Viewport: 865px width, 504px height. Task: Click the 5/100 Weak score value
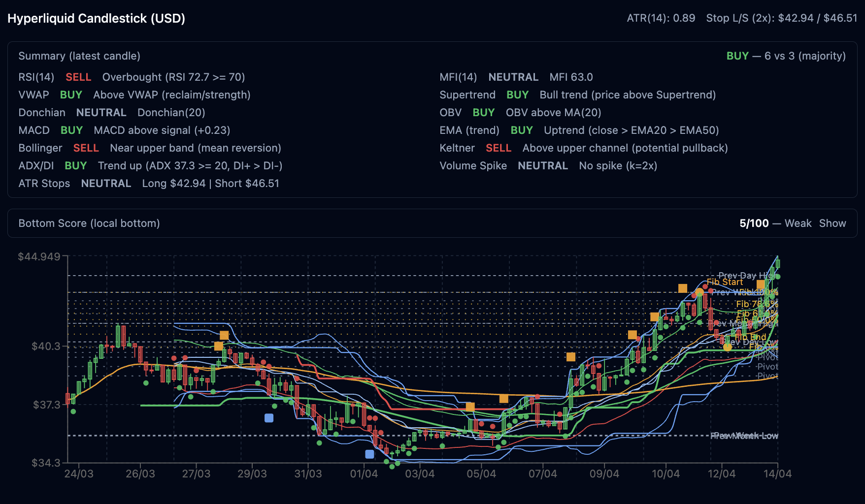pyautogui.click(x=775, y=223)
